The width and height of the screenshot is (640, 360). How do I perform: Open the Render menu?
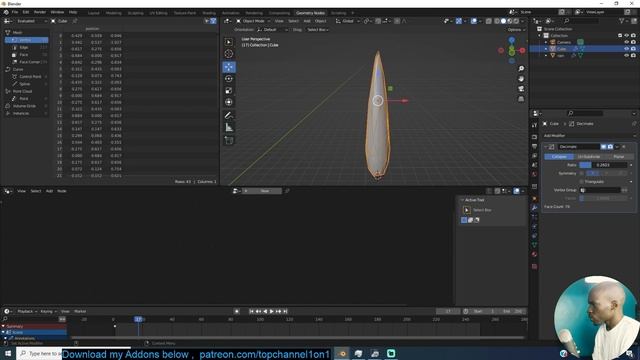click(x=40, y=12)
